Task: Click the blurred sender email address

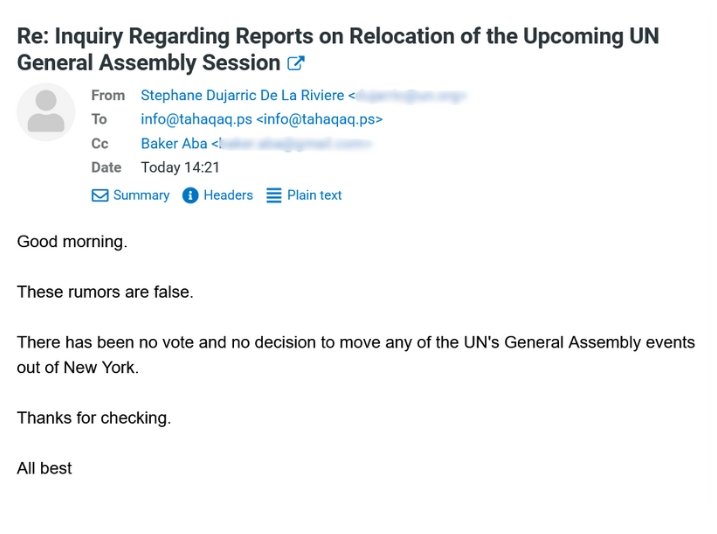Action: tap(411, 95)
